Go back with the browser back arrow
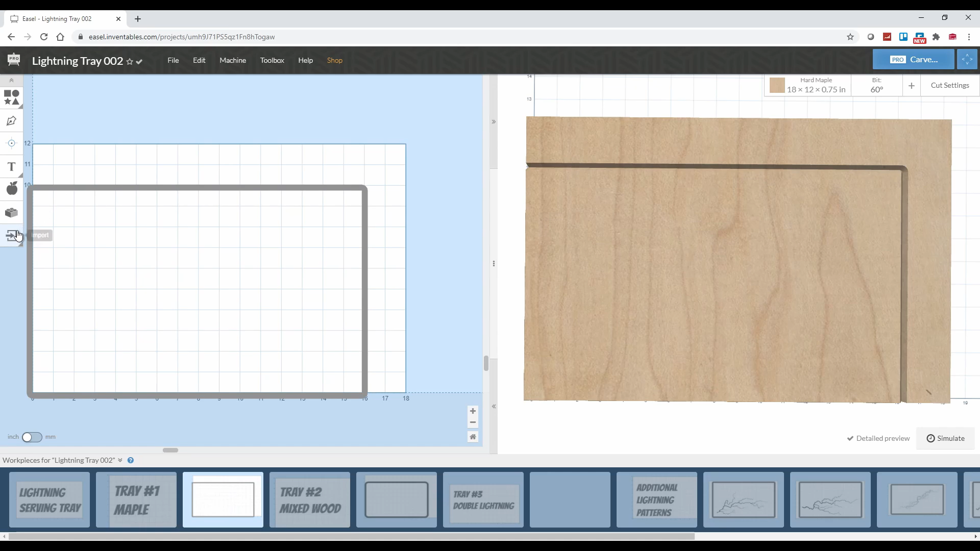The height and width of the screenshot is (551, 980). point(11,37)
